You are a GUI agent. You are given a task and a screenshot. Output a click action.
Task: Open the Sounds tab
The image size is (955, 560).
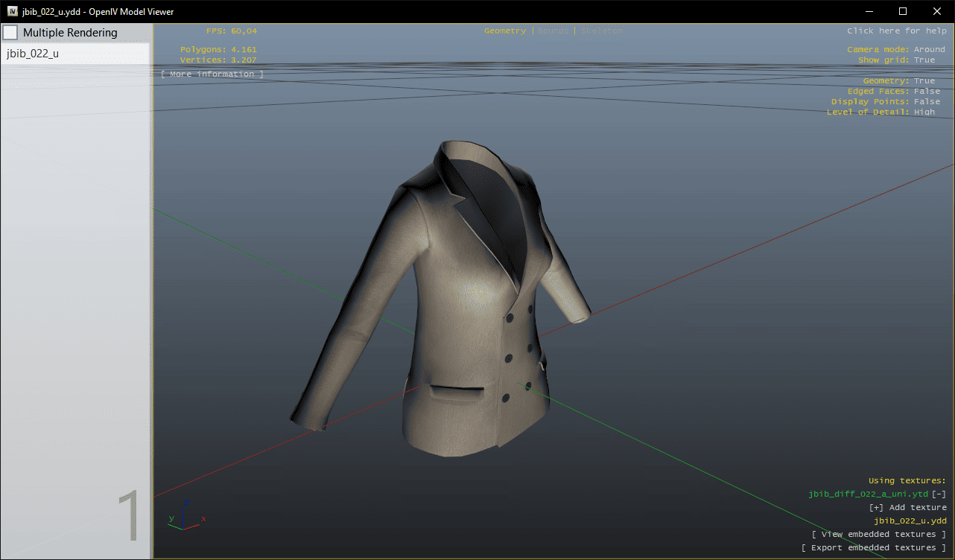tap(553, 31)
